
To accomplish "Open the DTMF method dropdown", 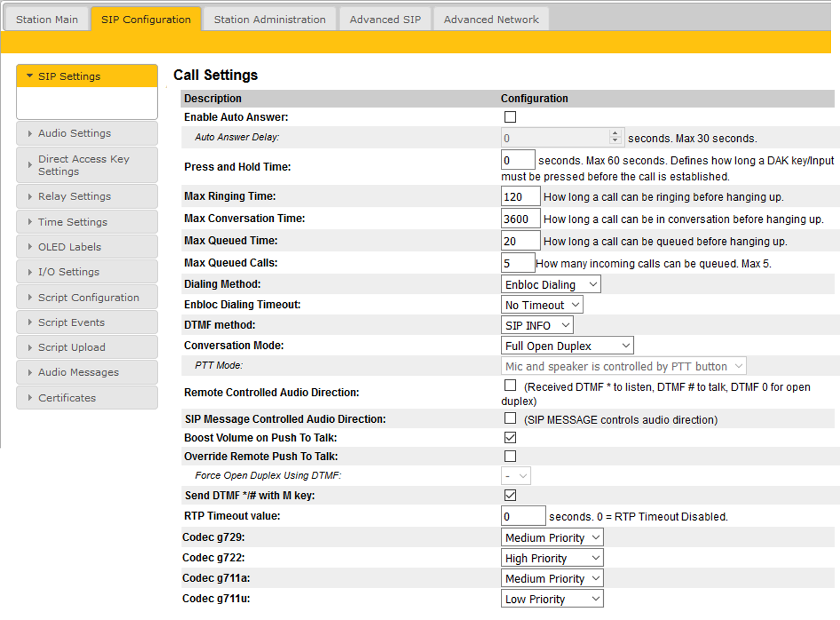I will point(537,325).
